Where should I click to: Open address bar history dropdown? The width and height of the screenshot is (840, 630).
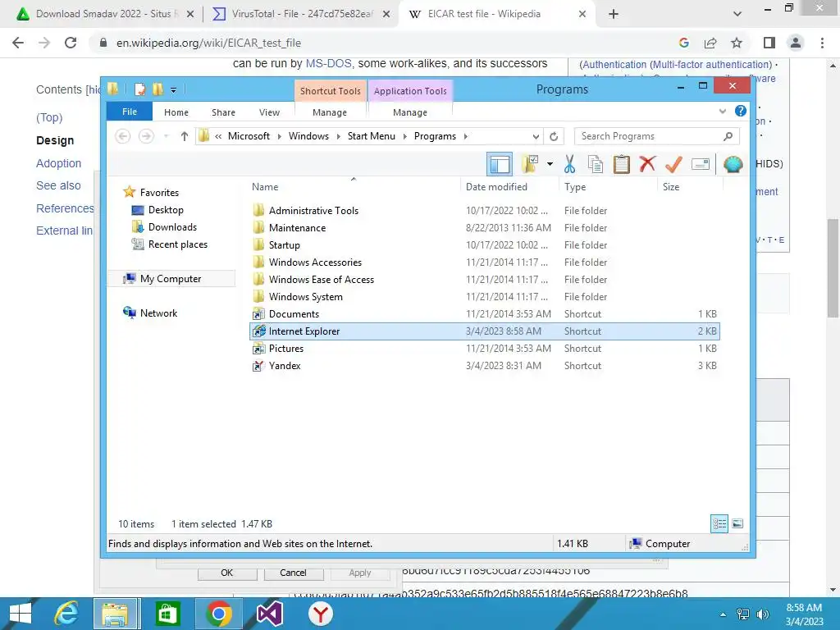[536, 136]
